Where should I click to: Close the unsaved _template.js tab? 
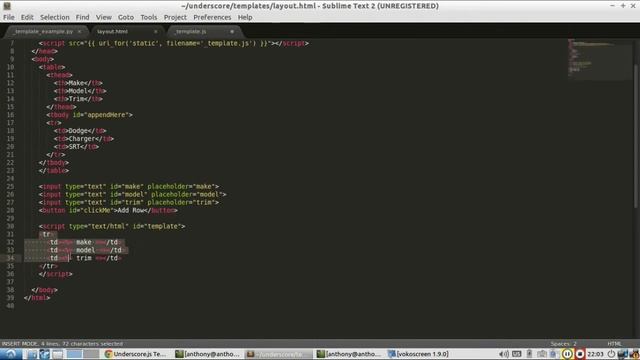click(x=232, y=31)
